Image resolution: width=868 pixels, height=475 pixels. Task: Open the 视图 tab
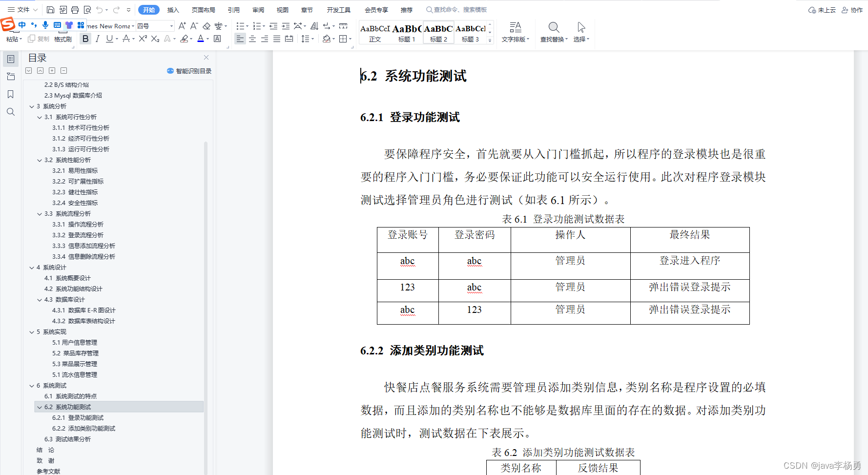(x=283, y=10)
